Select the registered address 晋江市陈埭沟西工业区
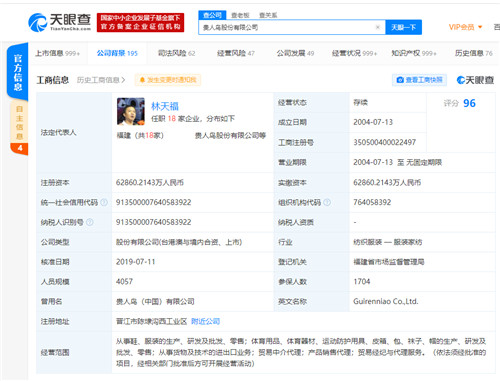 click(151, 321)
